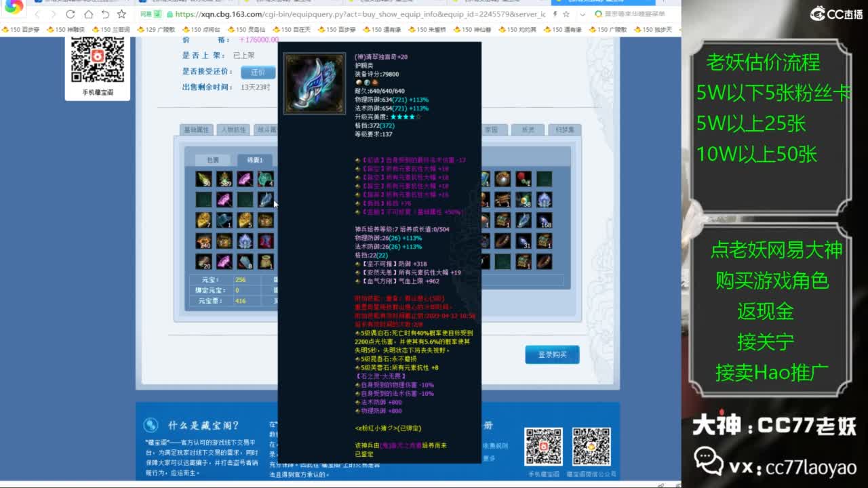
Task: Click the lightning speed-mode icon
Action: click(x=555, y=14)
